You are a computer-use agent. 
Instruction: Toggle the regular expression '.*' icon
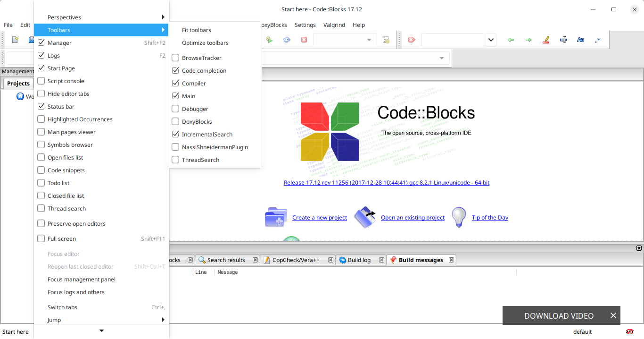pyautogui.click(x=598, y=40)
